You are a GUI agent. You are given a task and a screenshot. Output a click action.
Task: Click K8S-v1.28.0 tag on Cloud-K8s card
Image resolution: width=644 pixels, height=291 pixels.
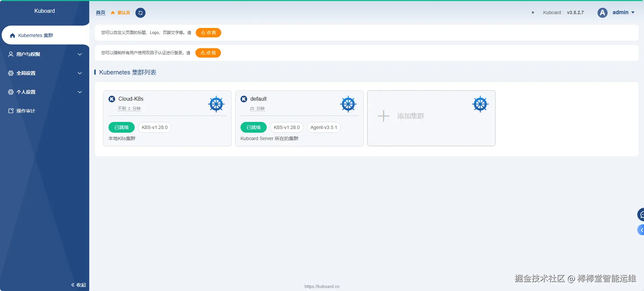tap(155, 127)
